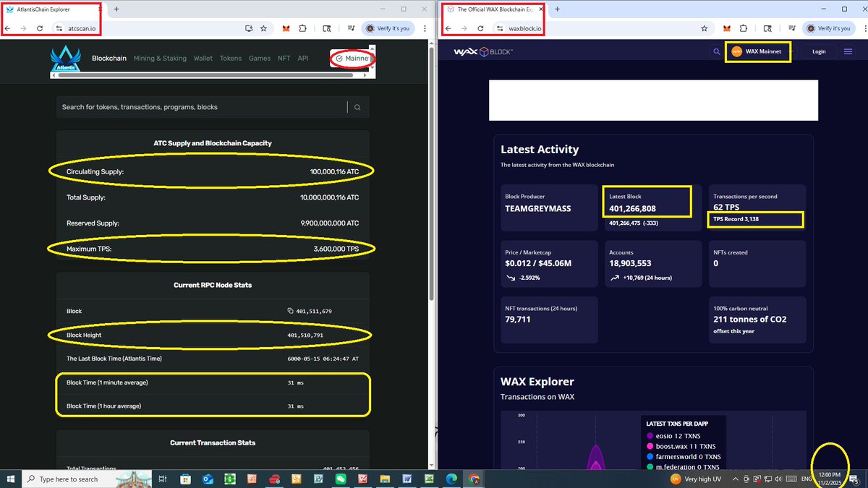
Task: Reload the atcscan.io page
Action: (39, 28)
